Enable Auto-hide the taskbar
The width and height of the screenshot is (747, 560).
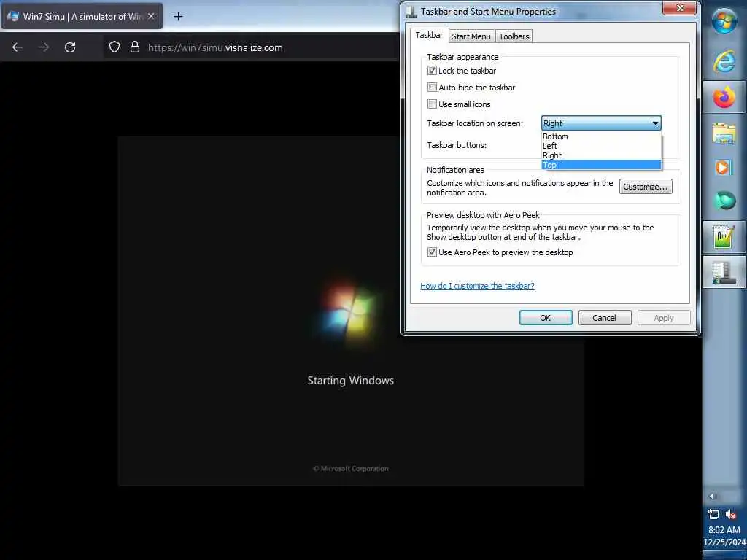tap(432, 87)
